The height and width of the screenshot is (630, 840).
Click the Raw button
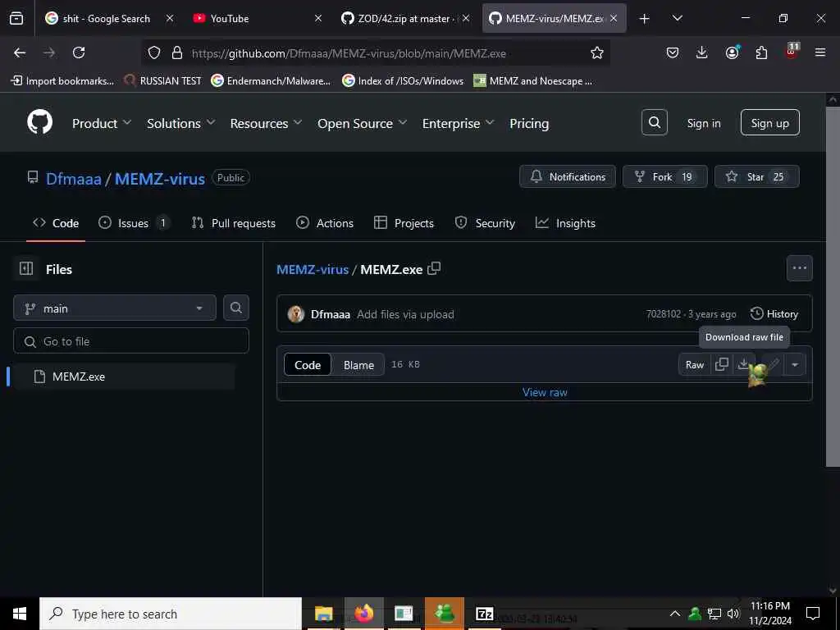click(x=694, y=365)
